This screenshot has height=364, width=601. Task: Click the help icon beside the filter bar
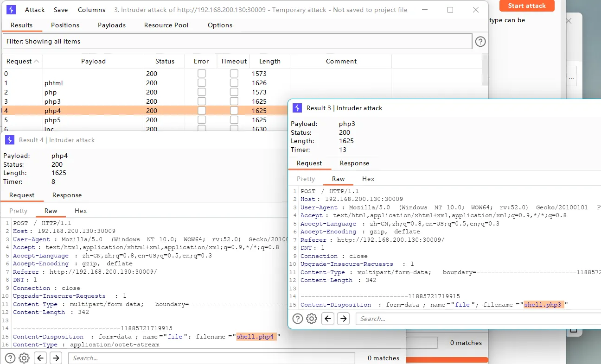pyautogui.click(x=480, y=42)
